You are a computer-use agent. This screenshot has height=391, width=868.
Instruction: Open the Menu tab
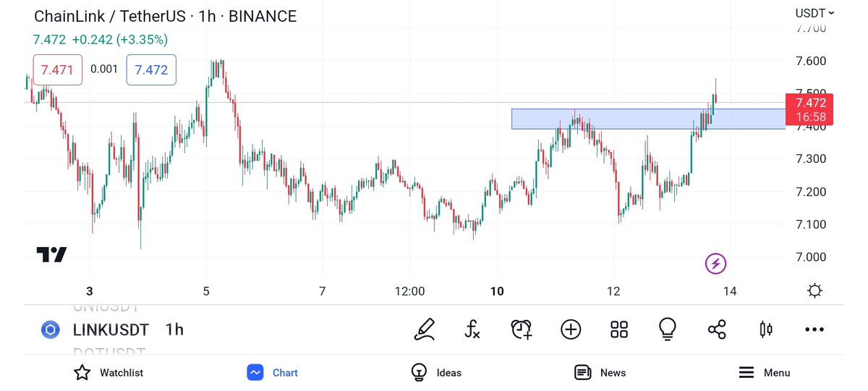pos(764,372)
